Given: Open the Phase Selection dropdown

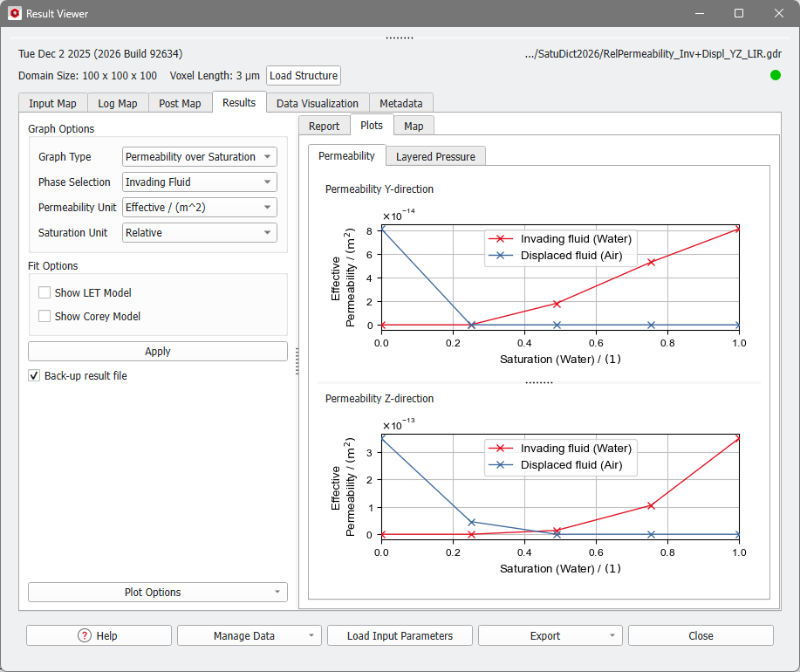Looking at the screenshot, I should tap(199, 182).
